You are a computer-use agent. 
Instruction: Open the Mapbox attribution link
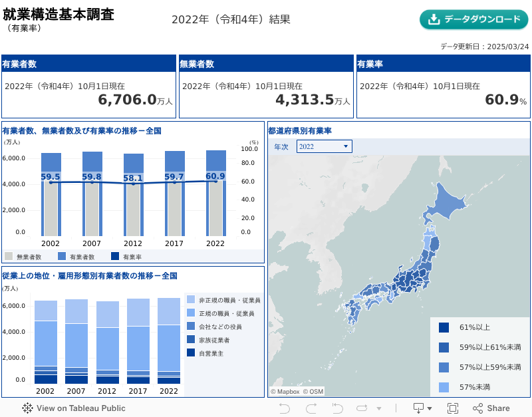tap(285, 392)
